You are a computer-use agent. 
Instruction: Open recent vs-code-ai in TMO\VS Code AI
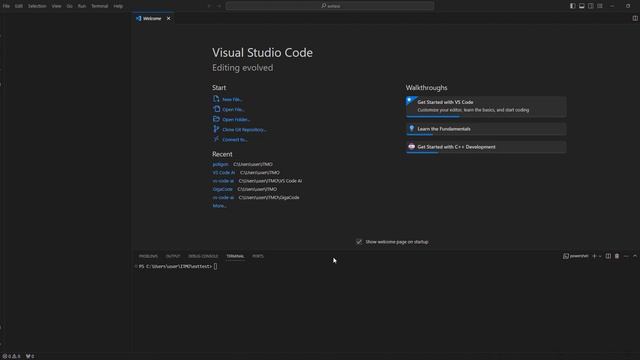(x=223, y=181)
